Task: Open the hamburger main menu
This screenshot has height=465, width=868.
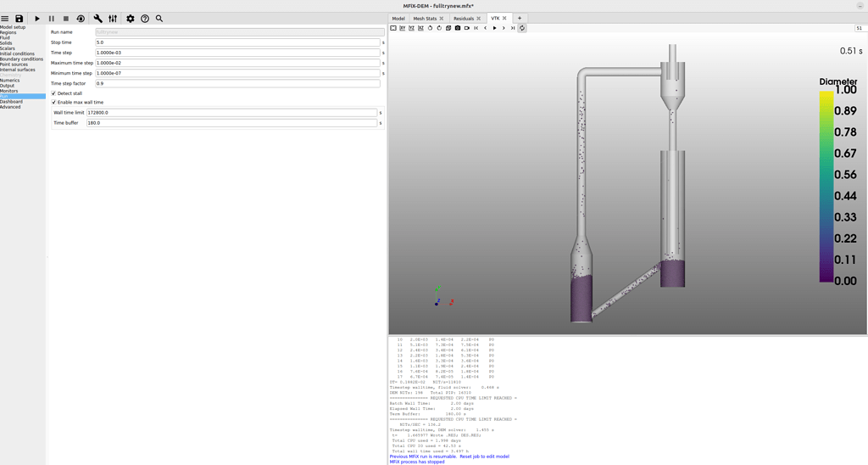Action: coord(5,18)
